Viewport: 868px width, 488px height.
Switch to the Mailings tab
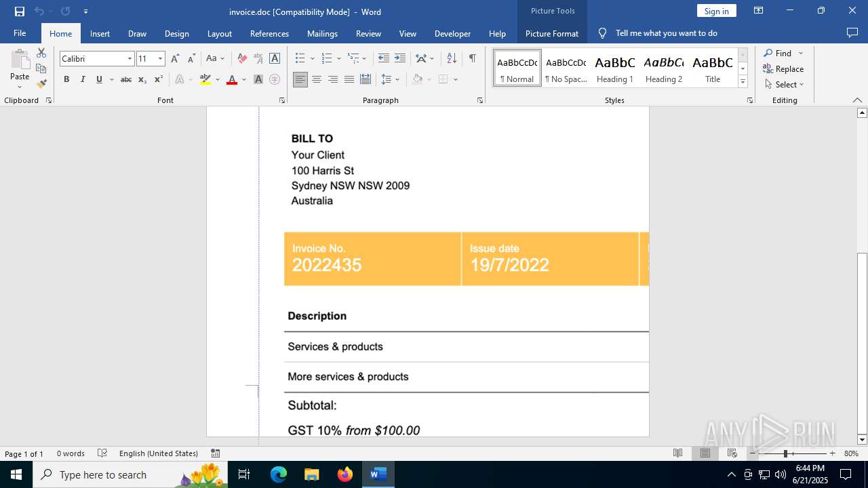point(322,33)
